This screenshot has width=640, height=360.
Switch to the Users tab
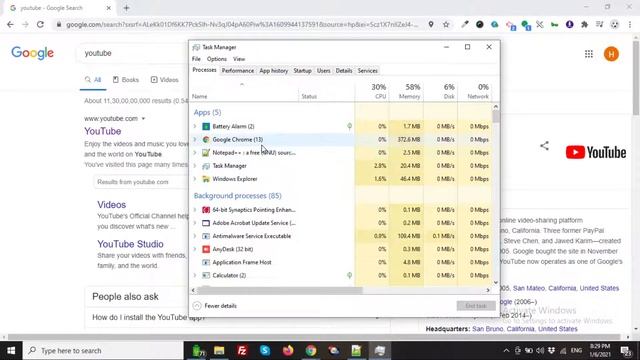coord(324,71)
